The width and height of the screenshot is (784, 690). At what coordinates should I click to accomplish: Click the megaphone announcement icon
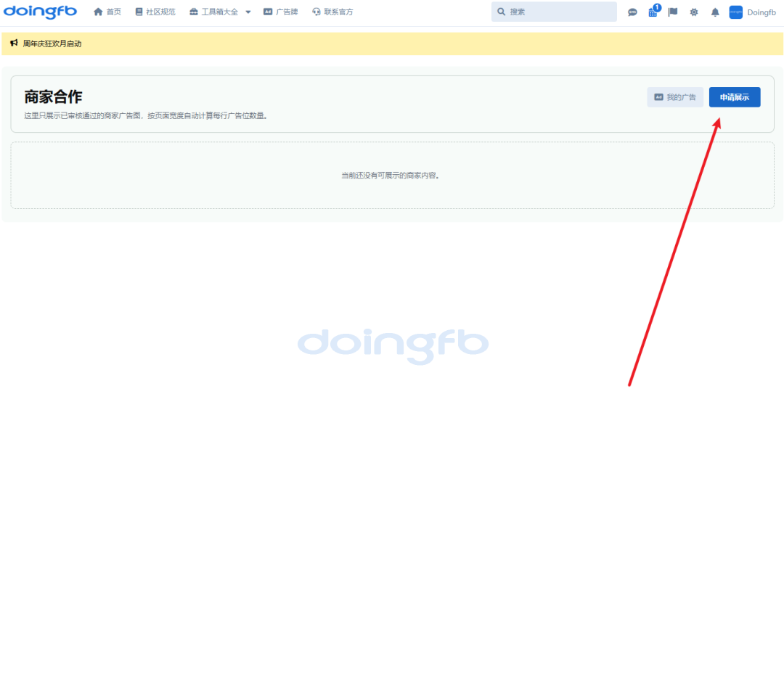coord(14,43)
